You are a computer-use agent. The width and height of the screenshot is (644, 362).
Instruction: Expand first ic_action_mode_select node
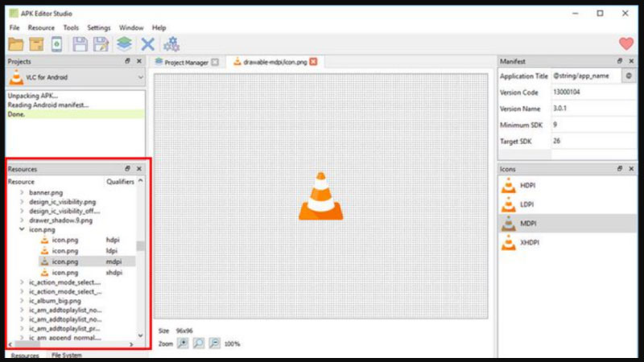(x=23, y=282)
